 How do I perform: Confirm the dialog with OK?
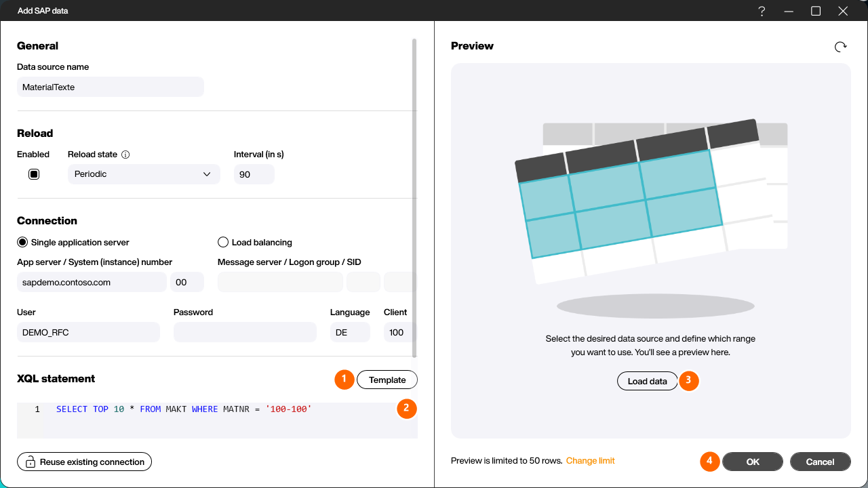tap(753, 462)
